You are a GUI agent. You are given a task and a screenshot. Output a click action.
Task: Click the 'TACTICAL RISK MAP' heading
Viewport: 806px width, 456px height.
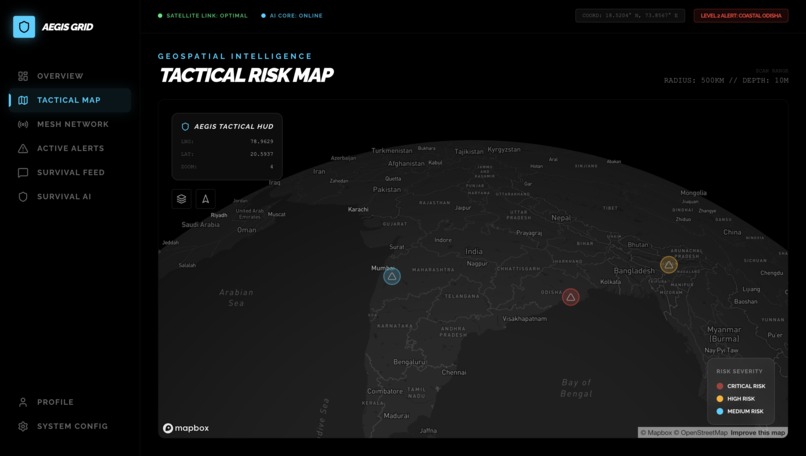[x=247, y=76]
